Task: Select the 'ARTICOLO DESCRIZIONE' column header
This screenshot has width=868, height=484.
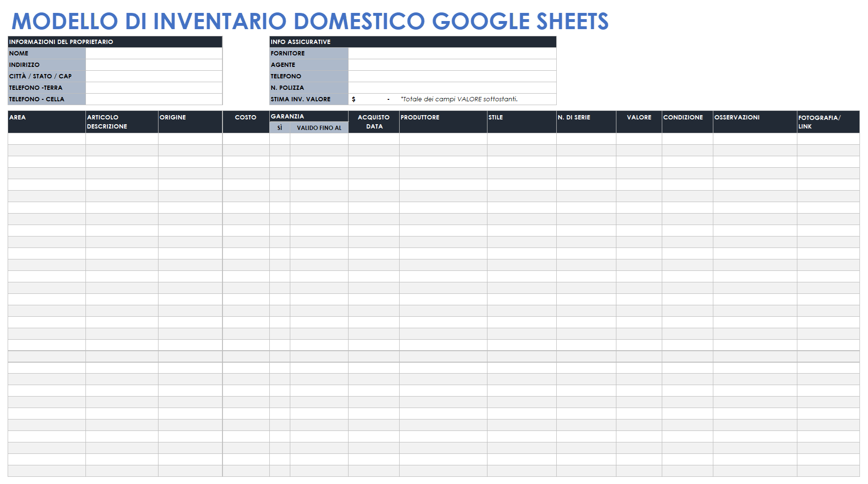Action: click(x=122, y=122)
